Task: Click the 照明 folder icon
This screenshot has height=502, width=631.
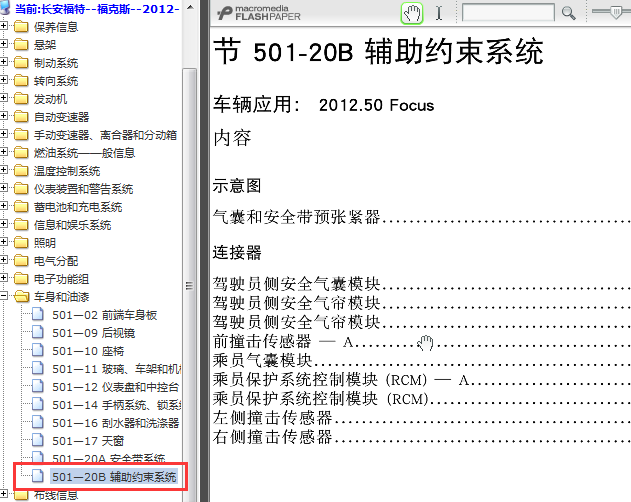Action: [21, 243]
